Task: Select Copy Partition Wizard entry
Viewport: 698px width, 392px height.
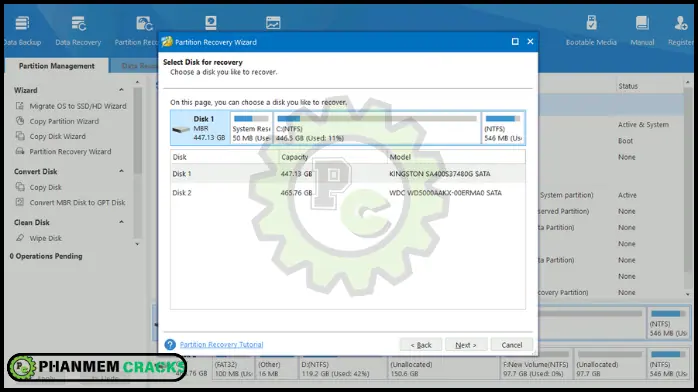Action: pos(64,121)
